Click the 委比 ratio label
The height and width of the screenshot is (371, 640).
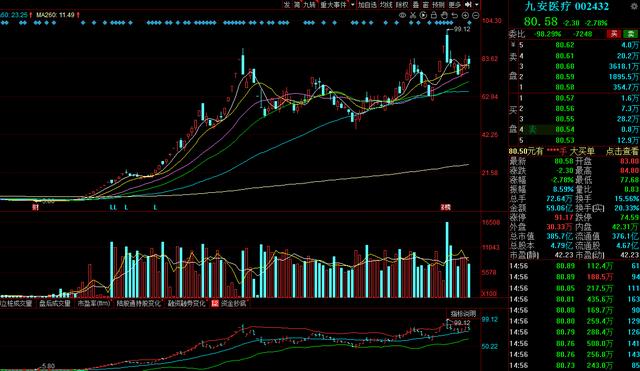click(x=517, y=34)
